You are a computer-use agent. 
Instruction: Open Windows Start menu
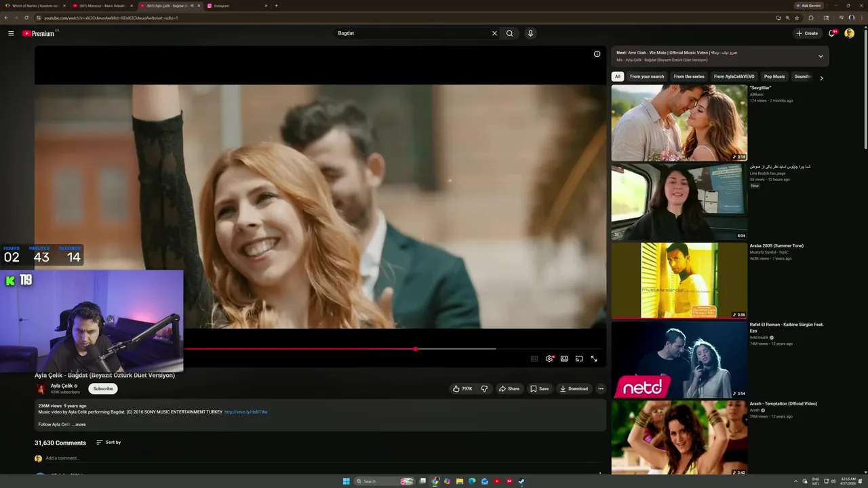(347, 481)
